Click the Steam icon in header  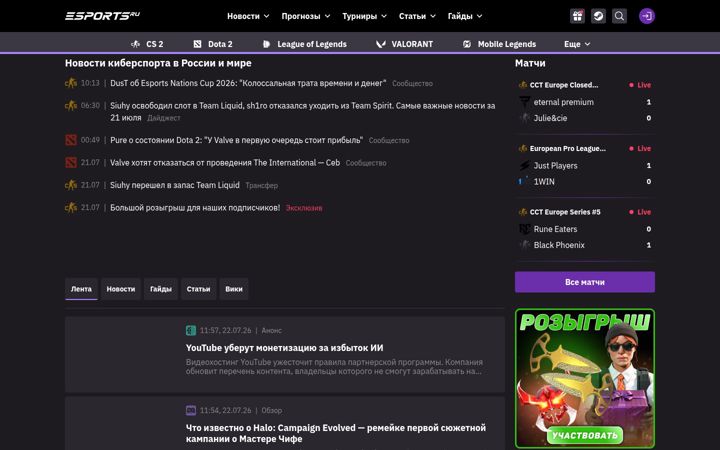(598, 16)
